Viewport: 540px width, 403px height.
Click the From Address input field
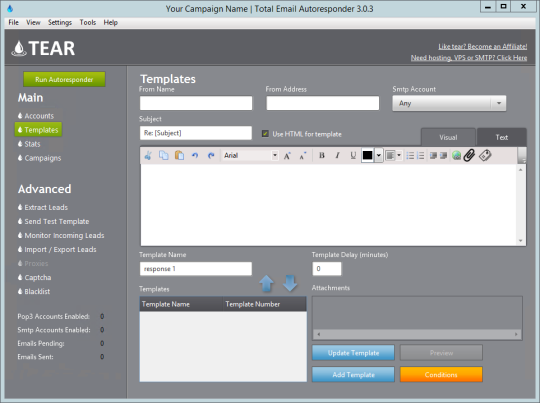[x=323, y=103]
